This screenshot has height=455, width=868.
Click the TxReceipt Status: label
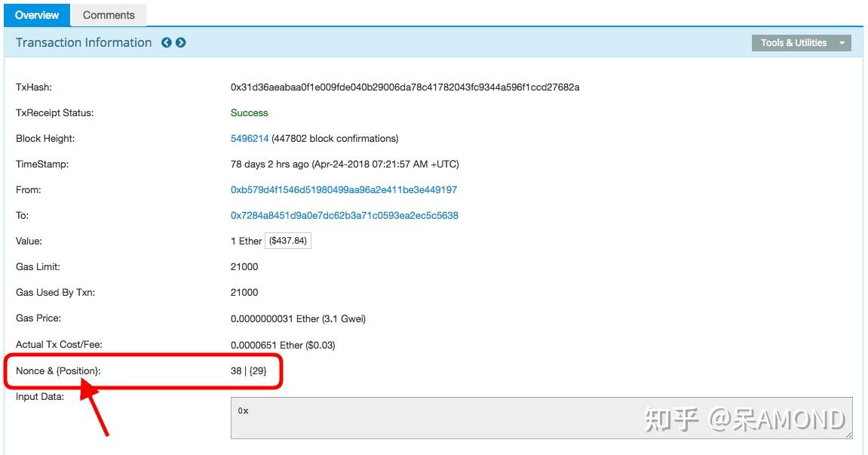click(55, 112)
